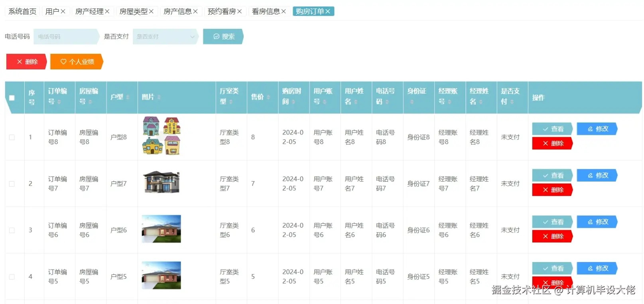The image size is (644, 304).
Task: Sort by 户型 column sort icon
Action: tap(128, 97)
